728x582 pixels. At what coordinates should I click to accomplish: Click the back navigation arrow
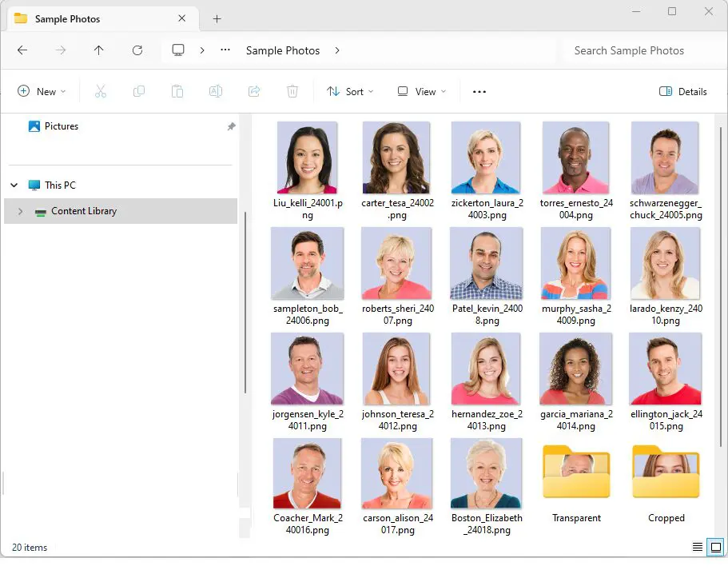click(22, 50)
